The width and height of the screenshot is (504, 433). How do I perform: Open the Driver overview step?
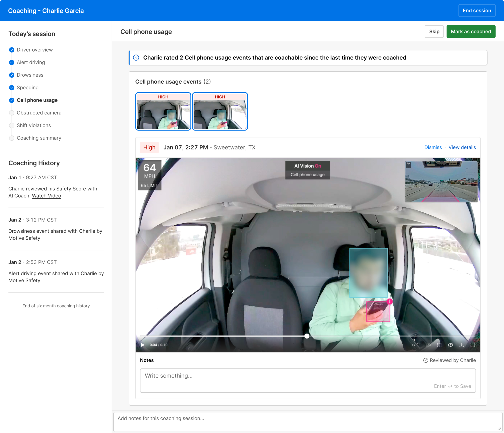point(34,50)
